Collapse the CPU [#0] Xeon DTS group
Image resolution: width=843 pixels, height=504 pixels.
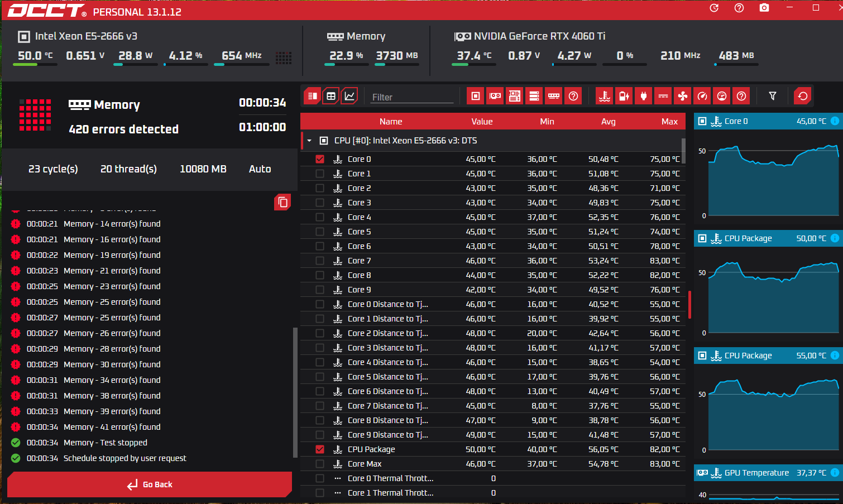pos(309,141)
